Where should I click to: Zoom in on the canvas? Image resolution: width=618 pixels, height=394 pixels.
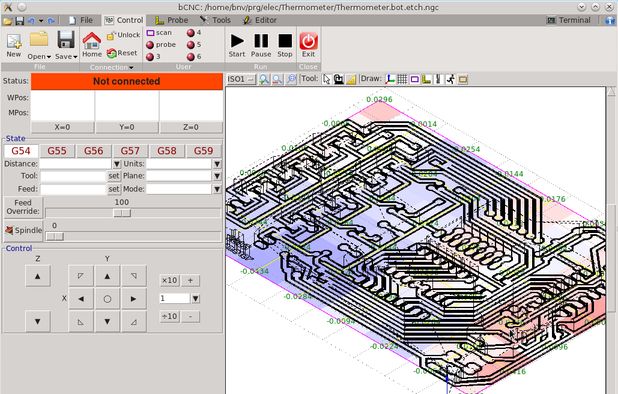pyautogui.click(x=264, y=79)
